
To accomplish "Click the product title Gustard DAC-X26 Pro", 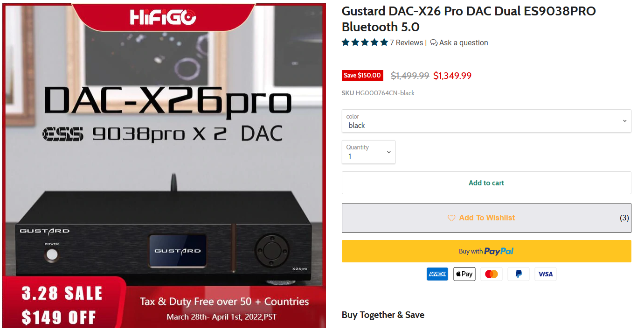I will point(469,19).
